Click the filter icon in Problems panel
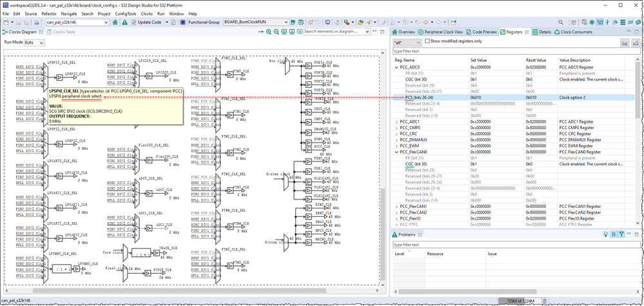Image resolution: width=644 pixels, height=306 pixels. [x=621, y=234]
